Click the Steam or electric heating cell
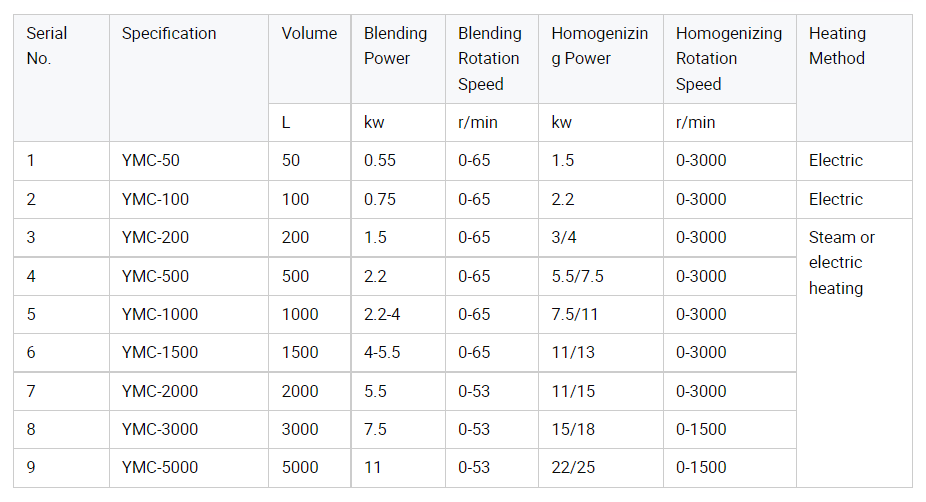This screenshot has height=502, width=926. pos(854,353)
